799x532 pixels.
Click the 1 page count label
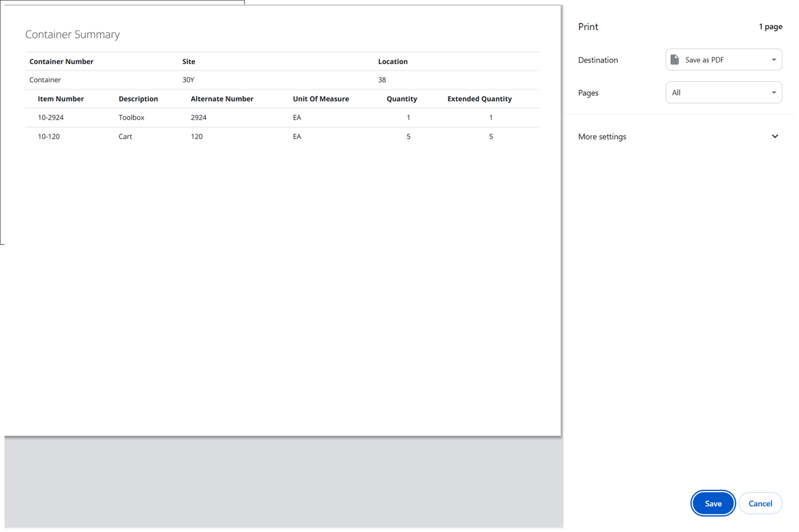[770, 27]
